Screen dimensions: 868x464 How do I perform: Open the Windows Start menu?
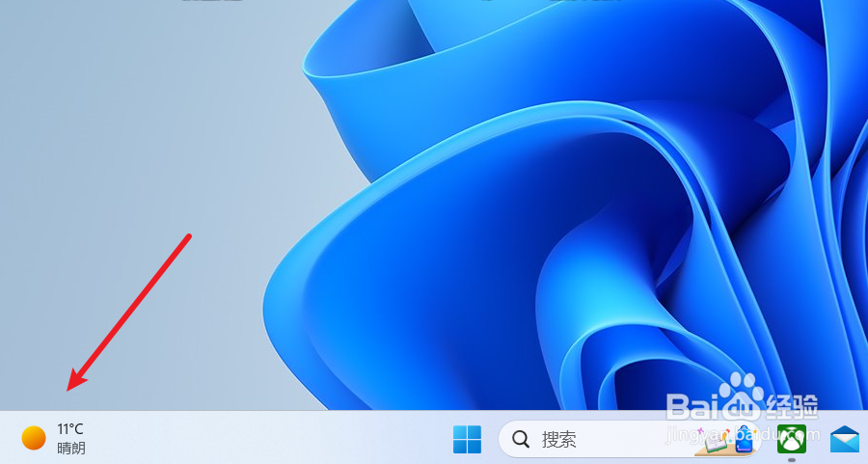[467, 439]
